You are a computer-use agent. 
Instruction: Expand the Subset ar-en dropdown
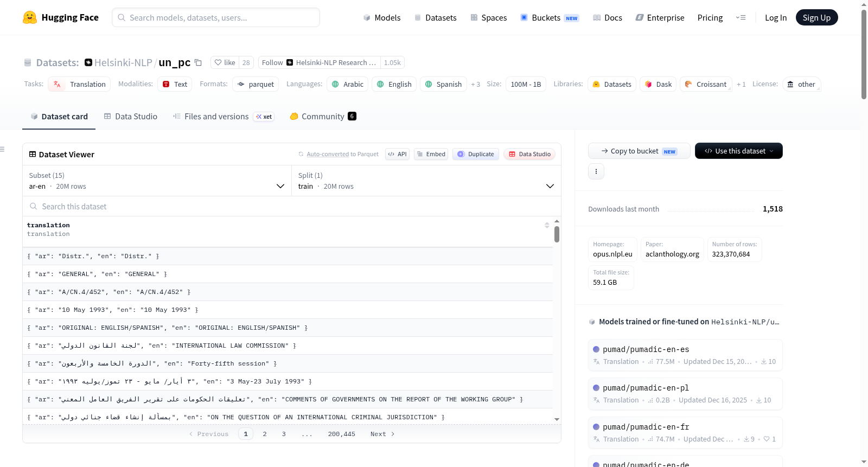[x=157, y=181]
